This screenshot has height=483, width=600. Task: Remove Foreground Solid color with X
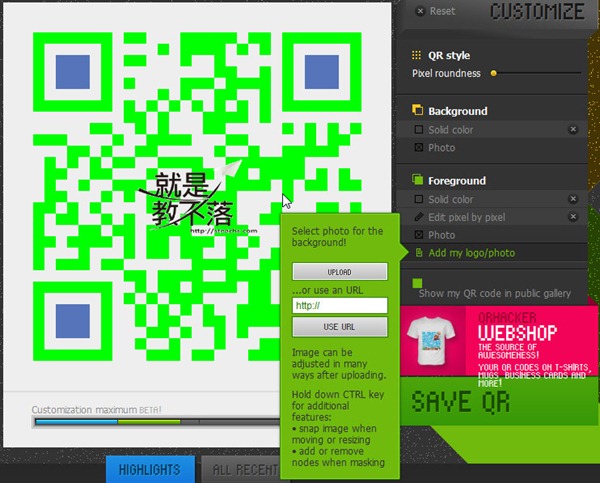coord(573,199)
